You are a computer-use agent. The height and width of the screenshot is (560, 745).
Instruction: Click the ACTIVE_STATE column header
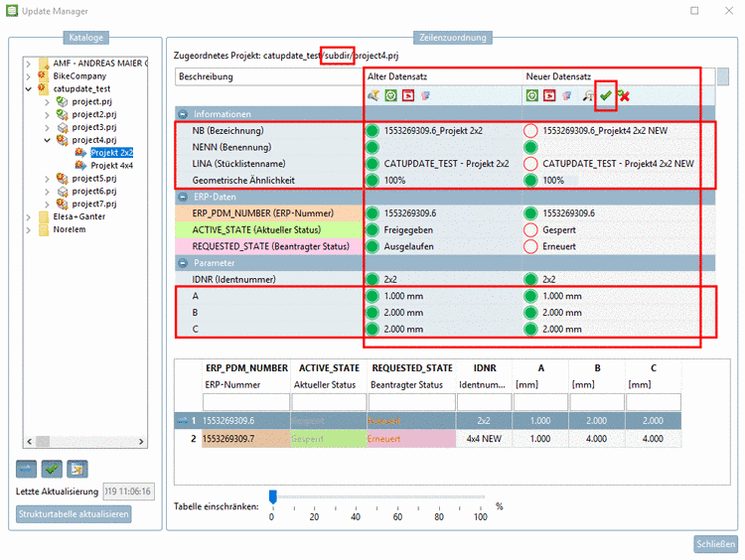click(x=329, y=368)
